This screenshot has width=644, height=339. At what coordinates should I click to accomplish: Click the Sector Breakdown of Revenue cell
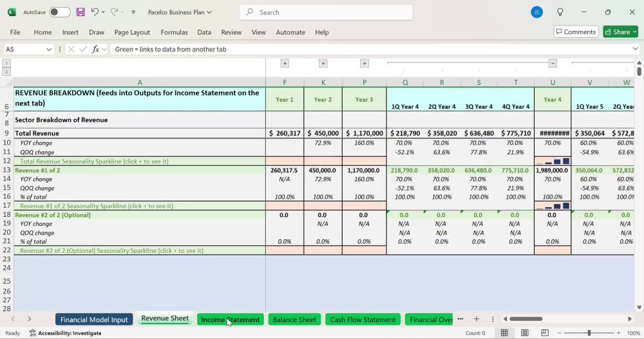[x=140, y=120]
